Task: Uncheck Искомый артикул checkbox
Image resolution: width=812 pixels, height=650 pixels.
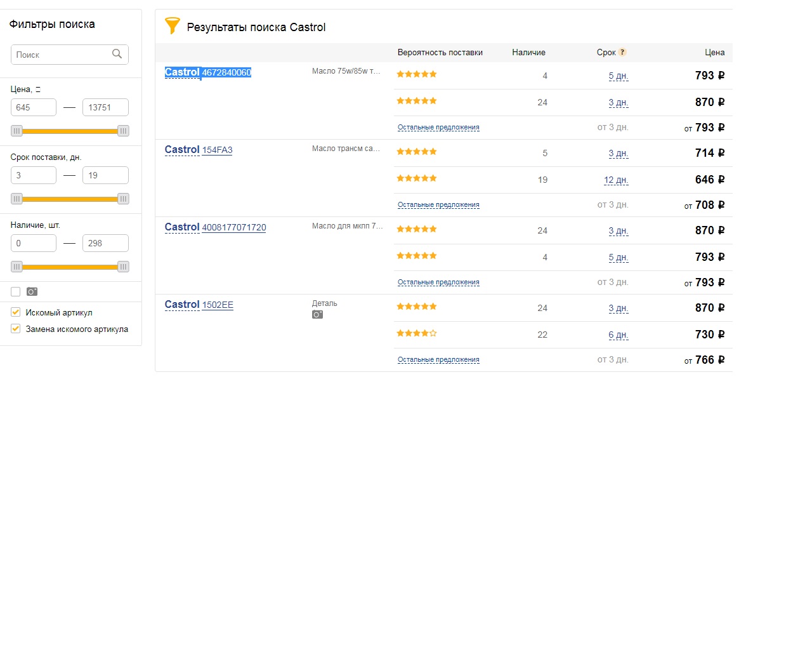Action: [x=15, y=312]
